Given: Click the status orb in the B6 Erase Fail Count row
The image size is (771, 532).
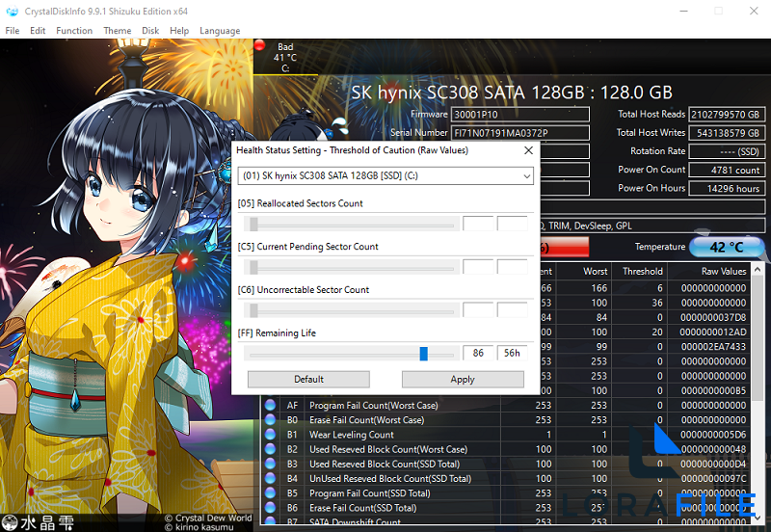Looking at the screenshot, I should pos(270,507).
